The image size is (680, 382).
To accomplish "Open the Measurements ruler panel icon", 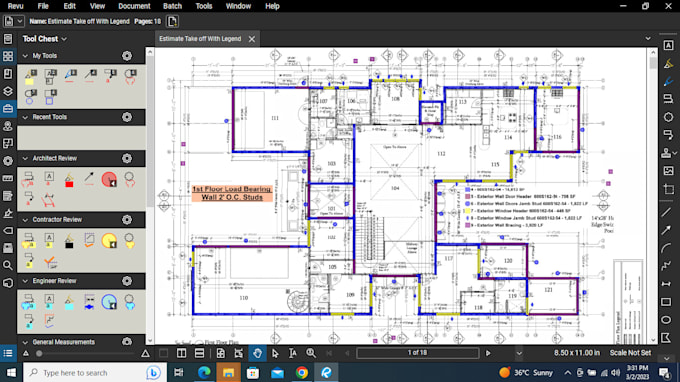I will (8, 178).
